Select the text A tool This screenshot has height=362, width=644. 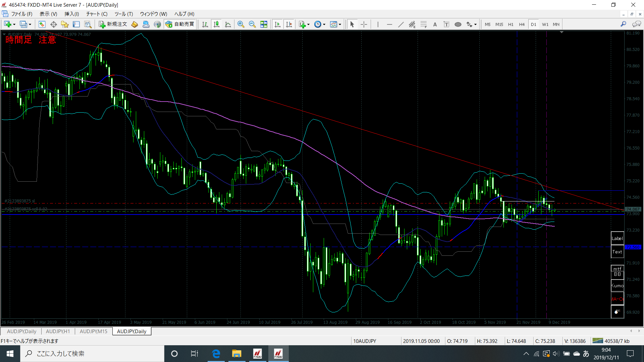click(x=435, y=24)
